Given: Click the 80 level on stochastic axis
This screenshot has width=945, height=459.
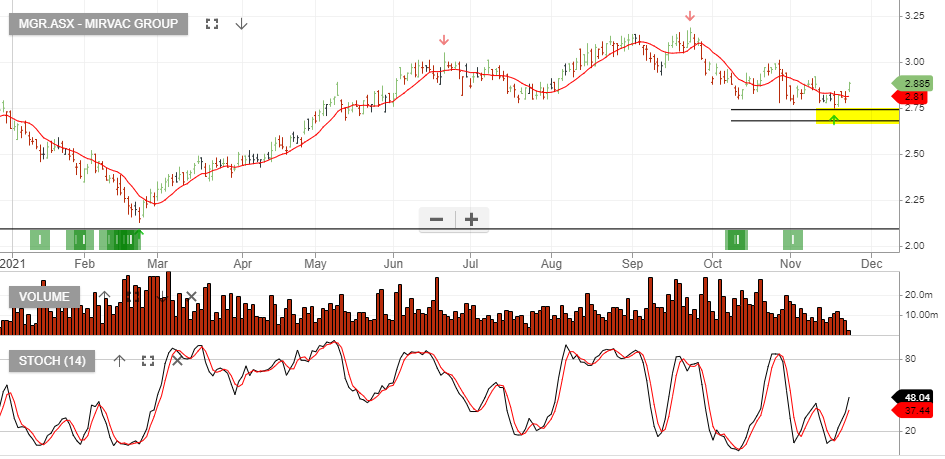Looking at the screenshot, I should tap(910, 360).
